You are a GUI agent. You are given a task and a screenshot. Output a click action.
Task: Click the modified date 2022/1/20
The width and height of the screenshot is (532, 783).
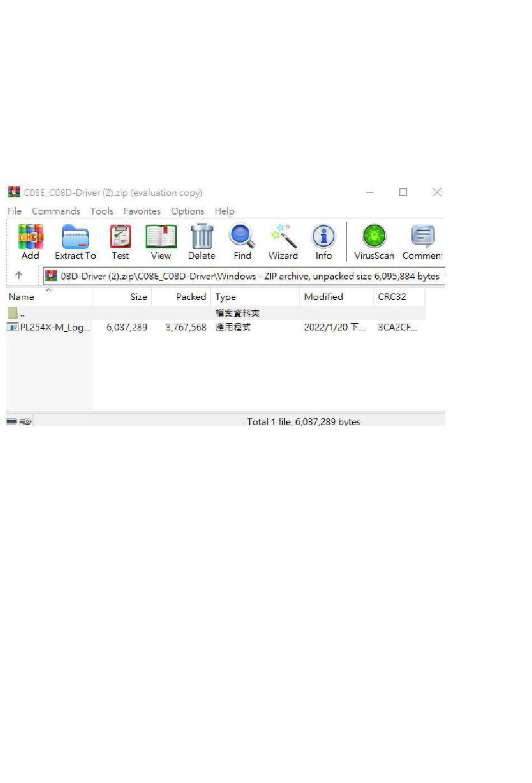334,327
